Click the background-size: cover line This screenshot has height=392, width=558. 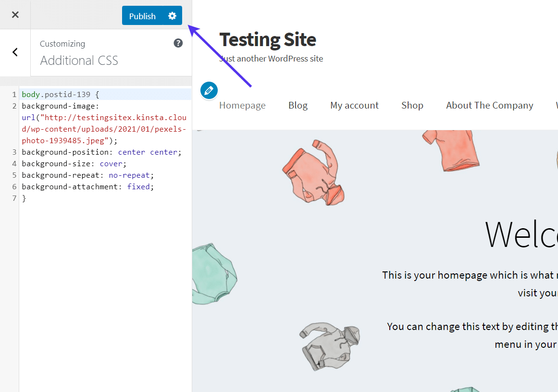pyautogui.click(x=74, y=163)
